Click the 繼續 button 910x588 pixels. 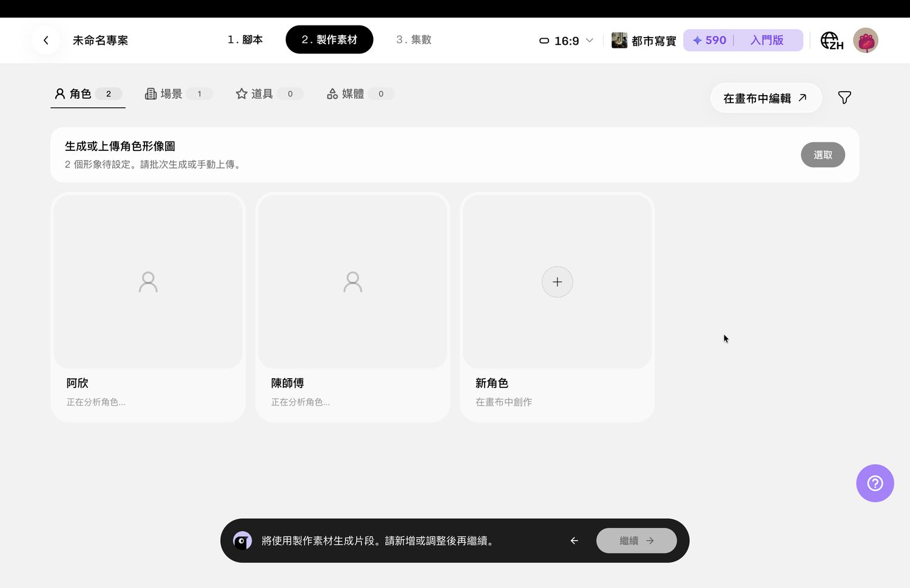pos(636,541)
